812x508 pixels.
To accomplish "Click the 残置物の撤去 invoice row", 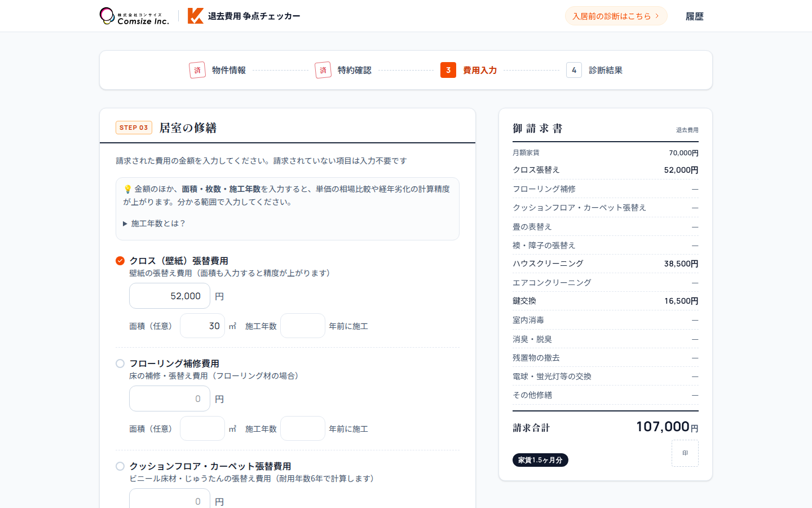I will [x=606, y=358].
